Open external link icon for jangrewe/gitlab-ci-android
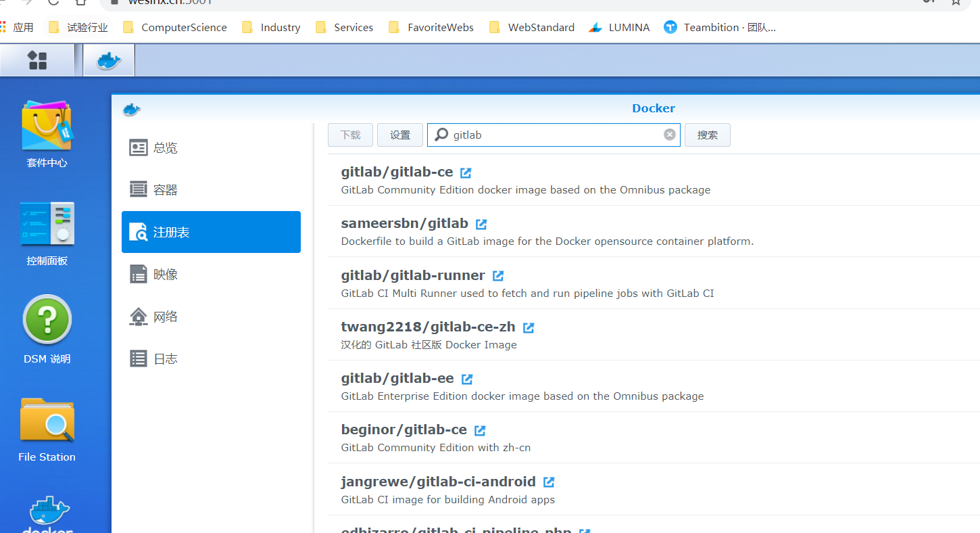This screenshot has width=980, height=533. (x=549, y=482)
